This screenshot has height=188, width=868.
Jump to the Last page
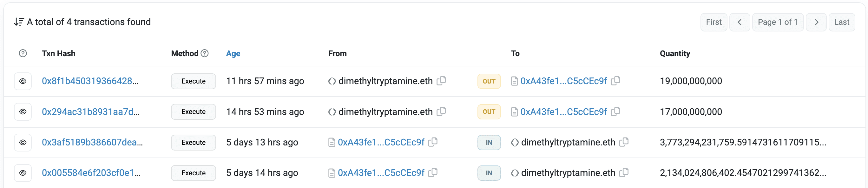[x=841, y=22]
